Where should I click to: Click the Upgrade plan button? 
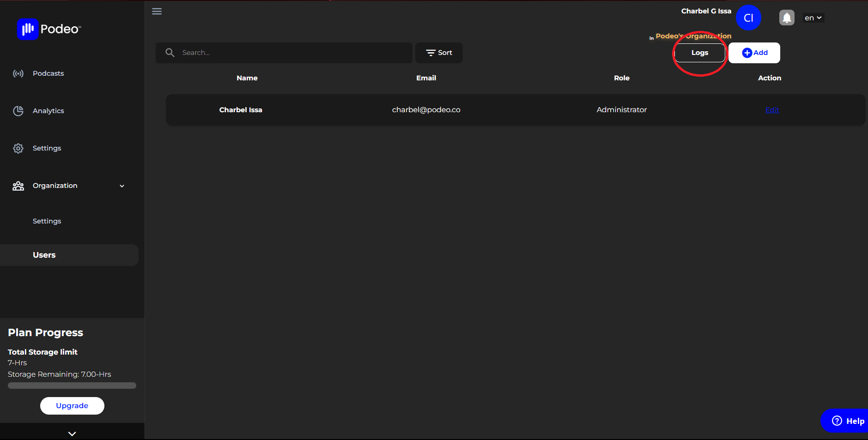[72, 406]
